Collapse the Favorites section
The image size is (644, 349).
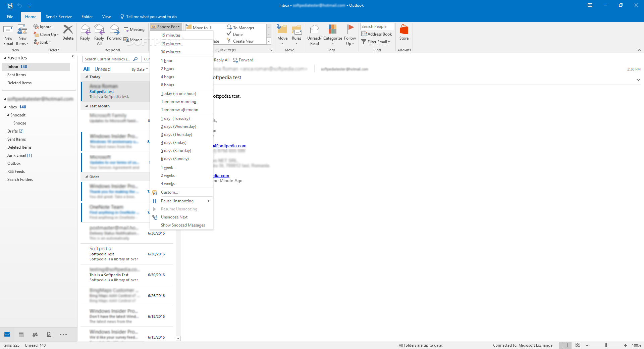tap(5, 58)
